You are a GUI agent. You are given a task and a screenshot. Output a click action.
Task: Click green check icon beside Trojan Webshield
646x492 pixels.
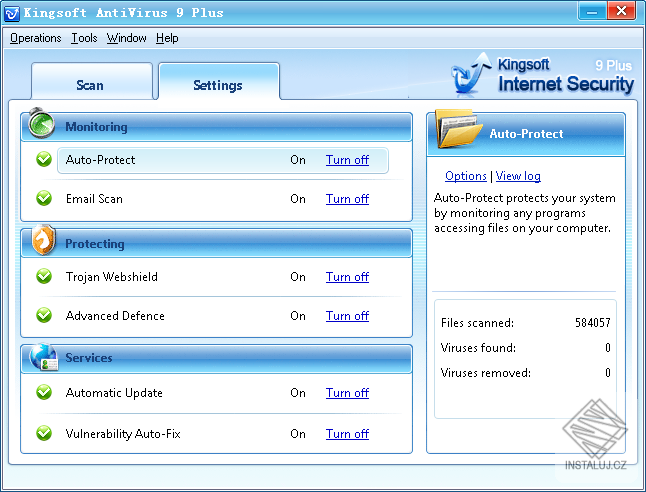[44, 276]
